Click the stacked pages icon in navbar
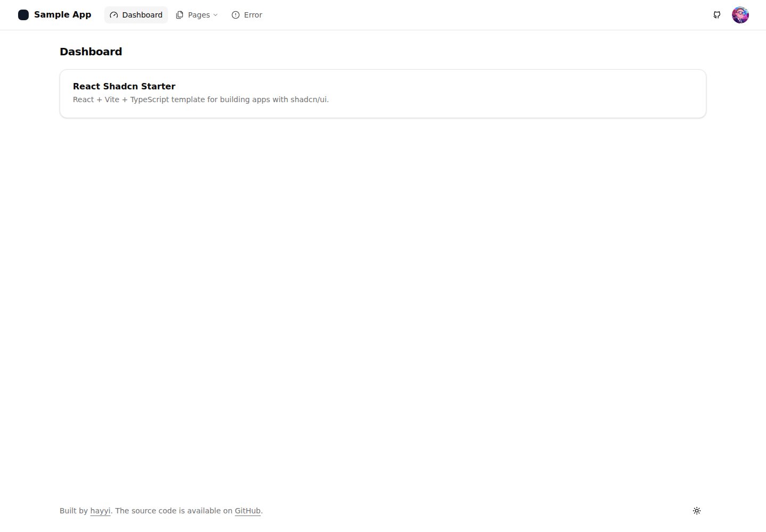Screen dimensions: 766x532 [179, 15]
